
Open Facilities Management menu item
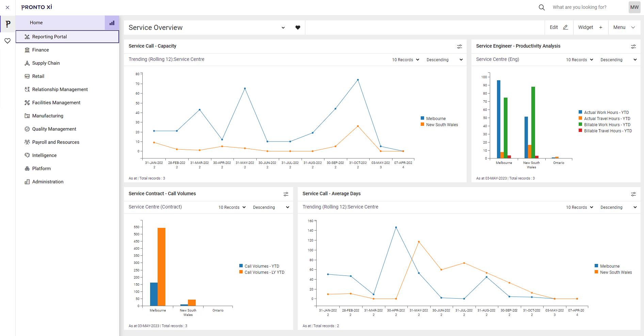pyautogui.click(x=67, y=103)
